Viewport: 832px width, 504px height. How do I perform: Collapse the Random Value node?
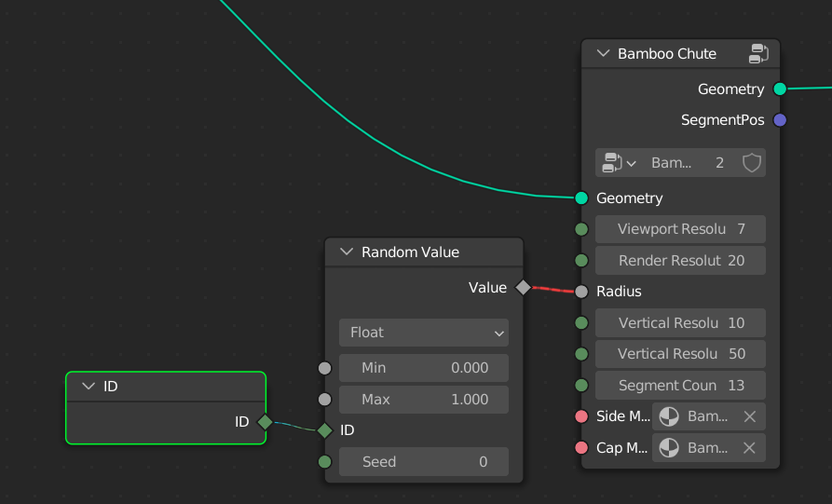(x=347, y=252)
